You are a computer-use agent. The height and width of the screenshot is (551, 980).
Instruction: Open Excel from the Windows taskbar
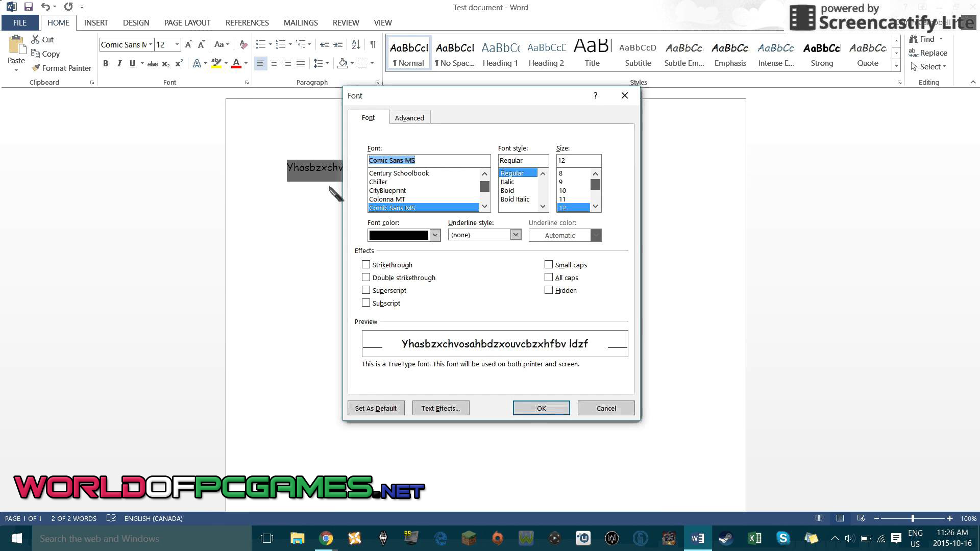click(754, 538)
